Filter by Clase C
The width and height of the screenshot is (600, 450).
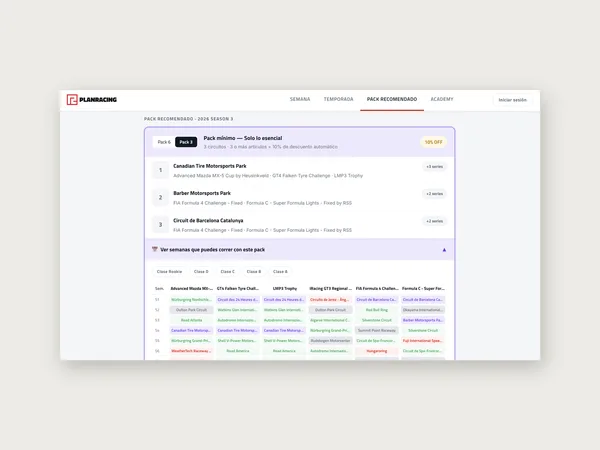(228, 271)
